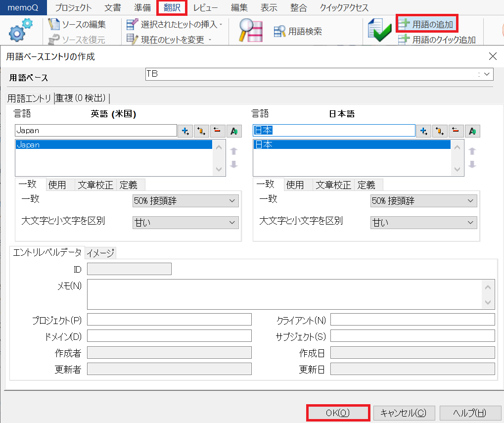Click the remove term icon for the Japanese term
This screenshot has width=504, height=423.
456,131
